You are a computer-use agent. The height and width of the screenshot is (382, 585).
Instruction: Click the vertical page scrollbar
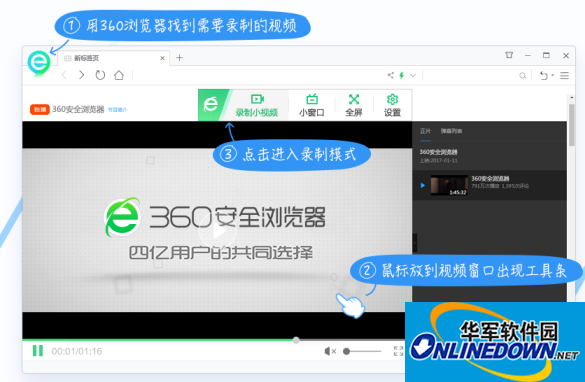coord(571,125)
